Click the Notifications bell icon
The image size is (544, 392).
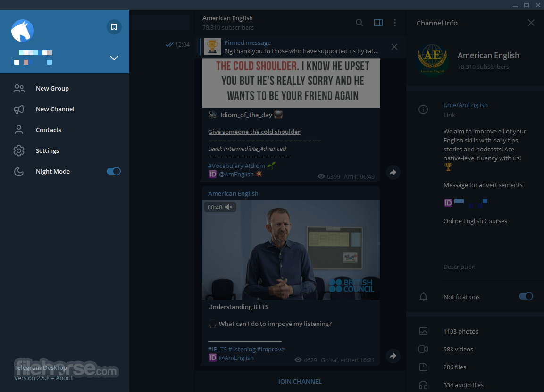[x=423, y=297]
